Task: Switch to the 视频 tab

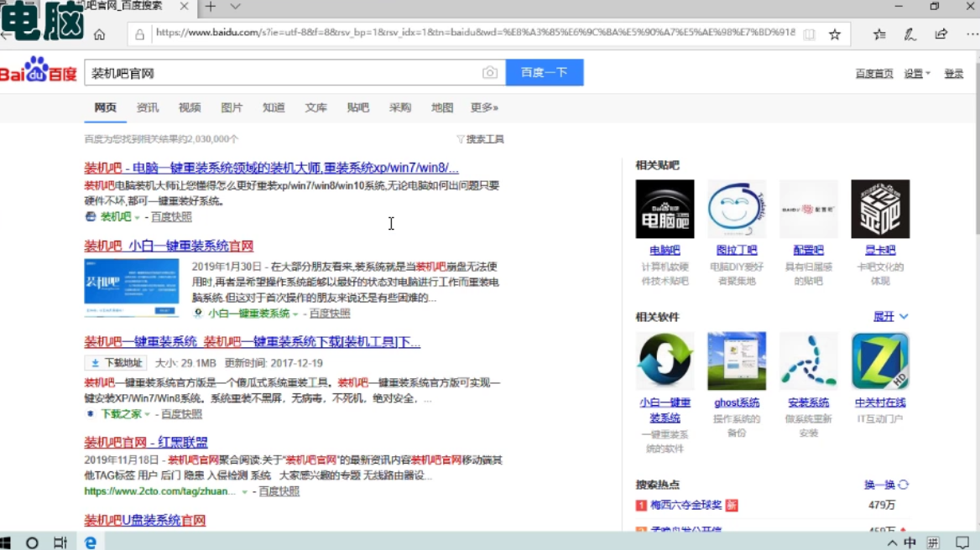Action: pyautogui.click(x=190, y=107)
